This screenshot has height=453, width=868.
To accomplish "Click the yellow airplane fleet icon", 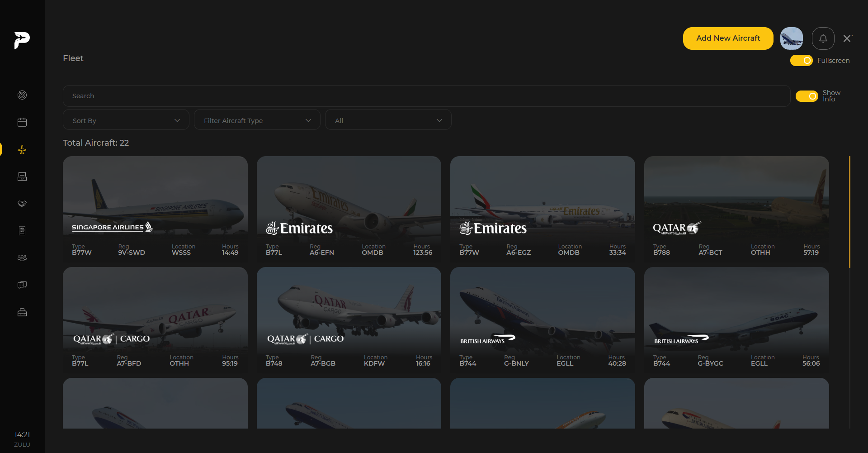I will coord(22,150).
